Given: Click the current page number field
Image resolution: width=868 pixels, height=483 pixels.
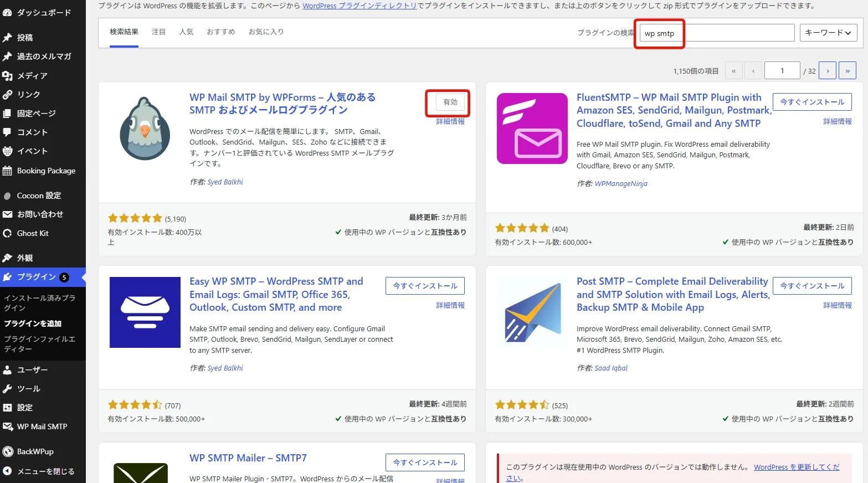Looking at the screenshot, I should click(782, 71).
